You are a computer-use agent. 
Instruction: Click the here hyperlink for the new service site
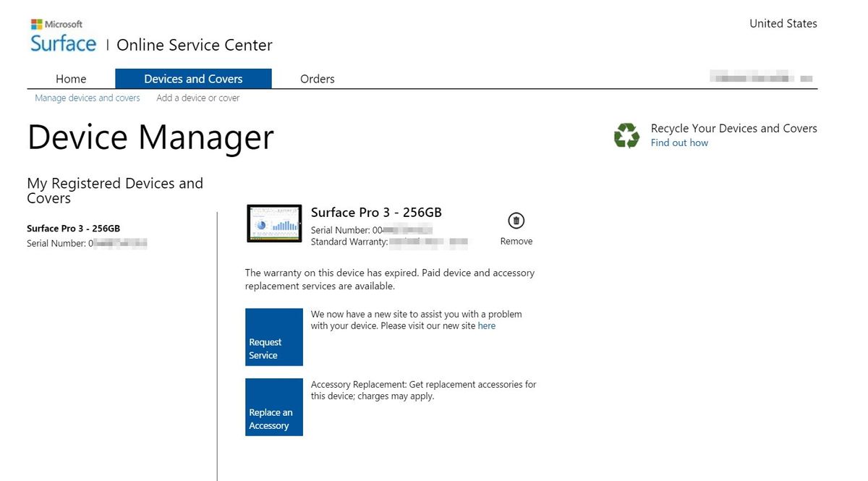(x=486, y=325)
